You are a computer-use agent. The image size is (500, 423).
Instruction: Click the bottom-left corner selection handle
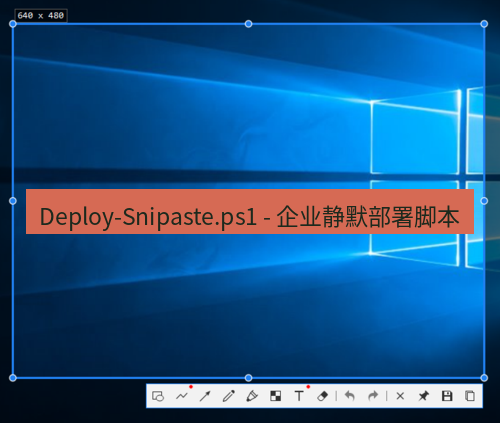(13, 378)
